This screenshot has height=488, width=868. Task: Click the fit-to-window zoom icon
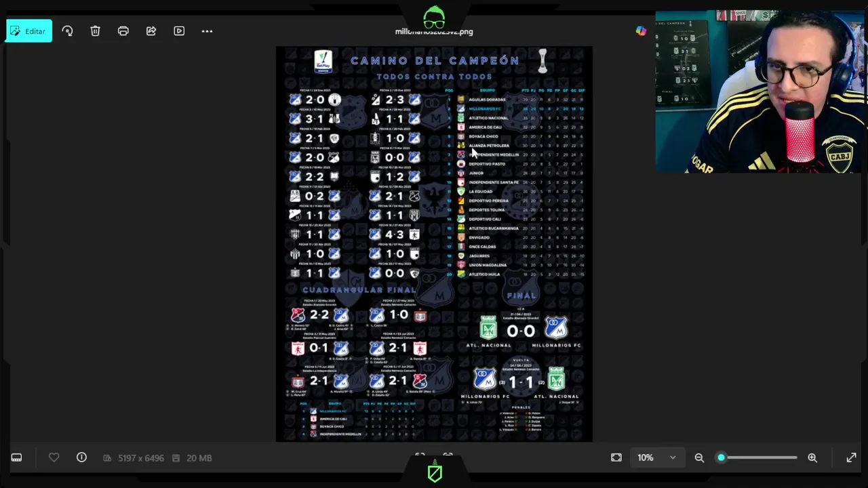pos(616,458)
